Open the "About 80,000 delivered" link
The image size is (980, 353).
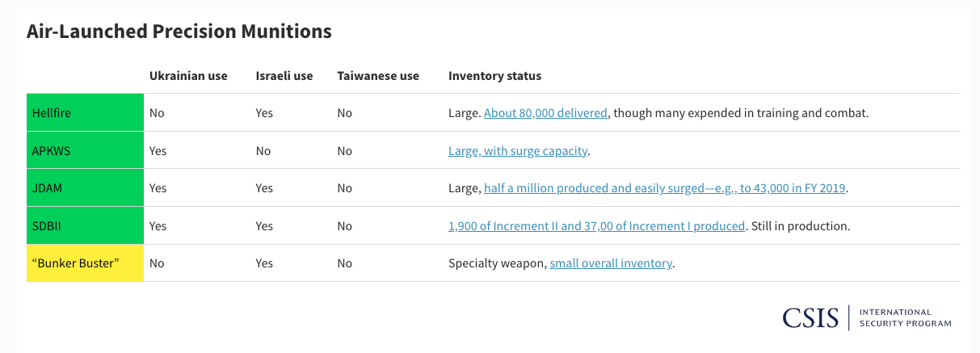pos(545,113)
